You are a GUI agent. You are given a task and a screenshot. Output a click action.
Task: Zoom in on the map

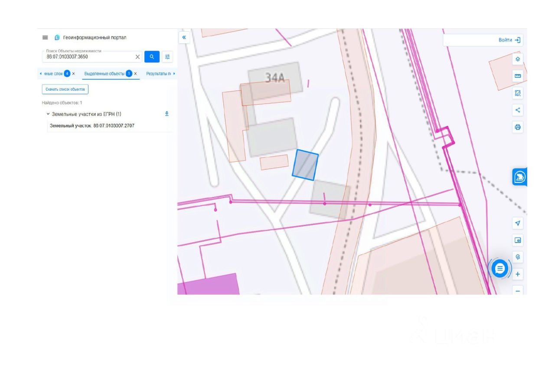(518, 274)
